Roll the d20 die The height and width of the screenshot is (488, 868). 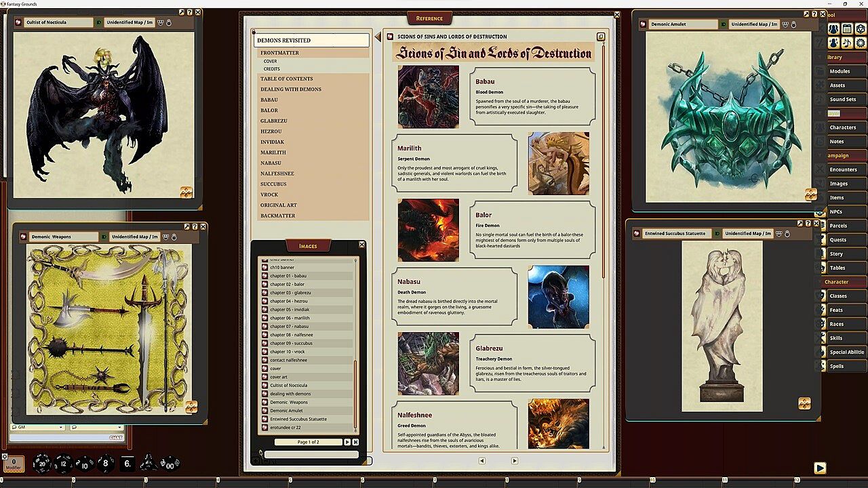coord(42,464)
